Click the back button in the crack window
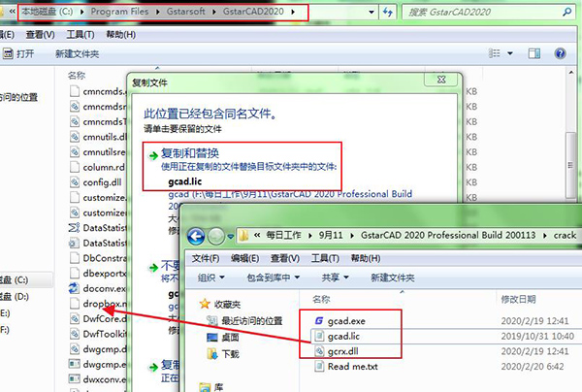The width and height of the screenshot is (582, 392). 196,236
